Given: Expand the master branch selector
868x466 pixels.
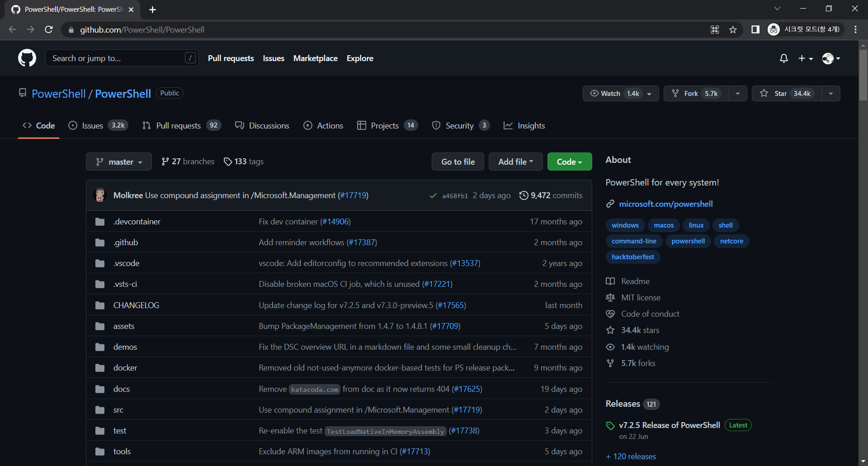Looking at the screenshot, I should 119,162.
